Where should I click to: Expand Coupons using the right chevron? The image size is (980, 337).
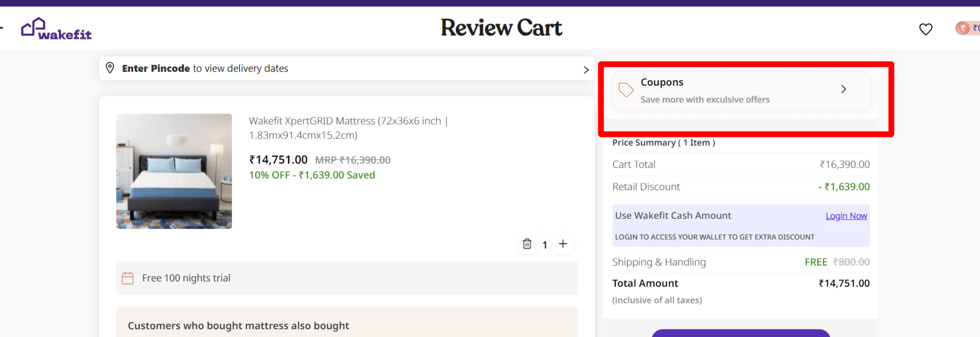[x=843, y=89]
